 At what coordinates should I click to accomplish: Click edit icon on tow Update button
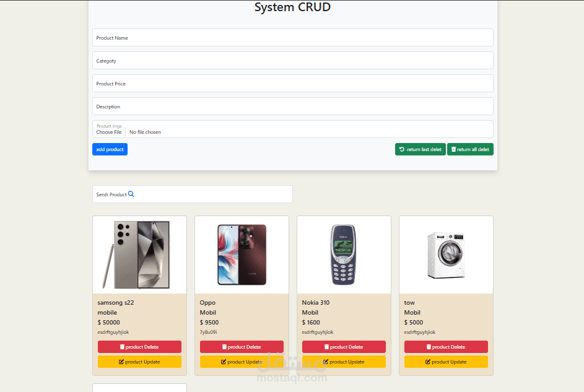427,362
